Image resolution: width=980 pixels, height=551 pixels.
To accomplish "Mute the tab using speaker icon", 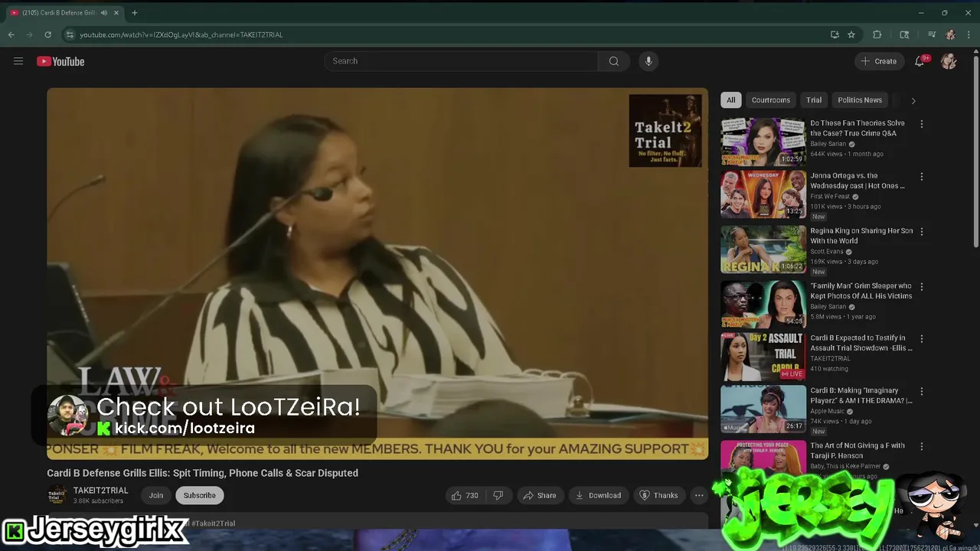I will pos(103,13).
